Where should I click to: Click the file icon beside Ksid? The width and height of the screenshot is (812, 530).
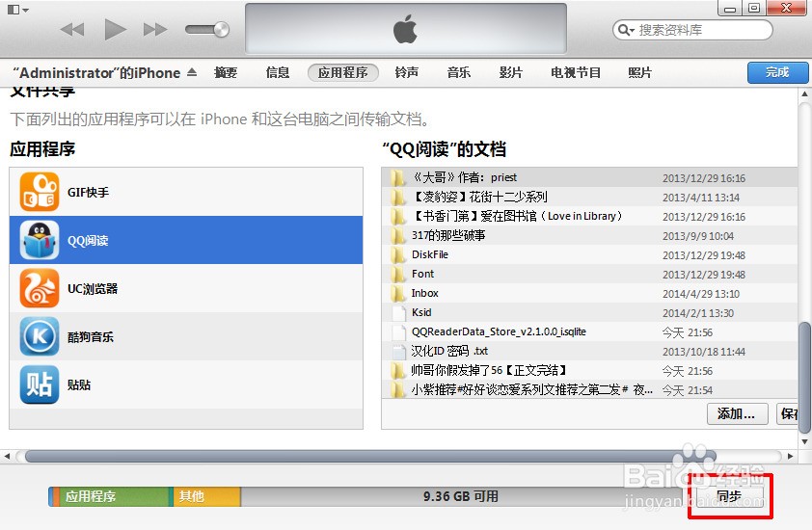(398, 312)
